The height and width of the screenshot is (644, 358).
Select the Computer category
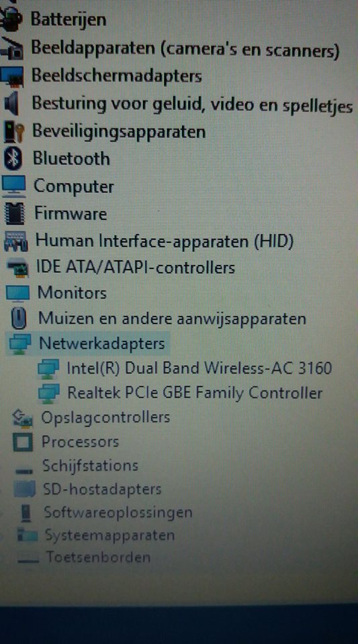coord(74,186)
